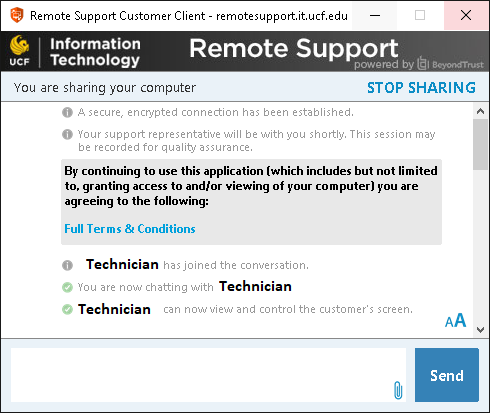Click the Information Technology header text

[x=95, y=52]
